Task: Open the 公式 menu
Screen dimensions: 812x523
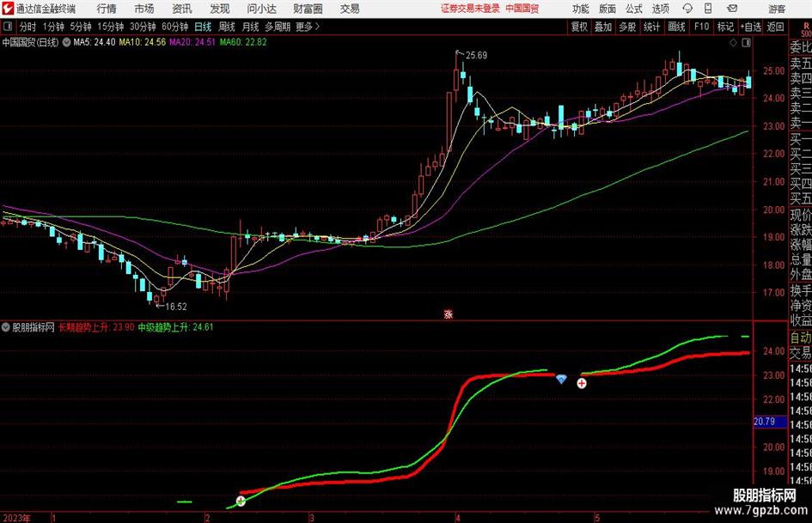Action: 634,9
